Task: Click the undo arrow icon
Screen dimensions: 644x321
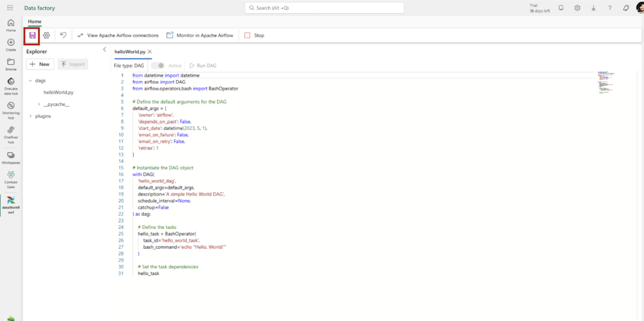Action: (x=63, y=35)
